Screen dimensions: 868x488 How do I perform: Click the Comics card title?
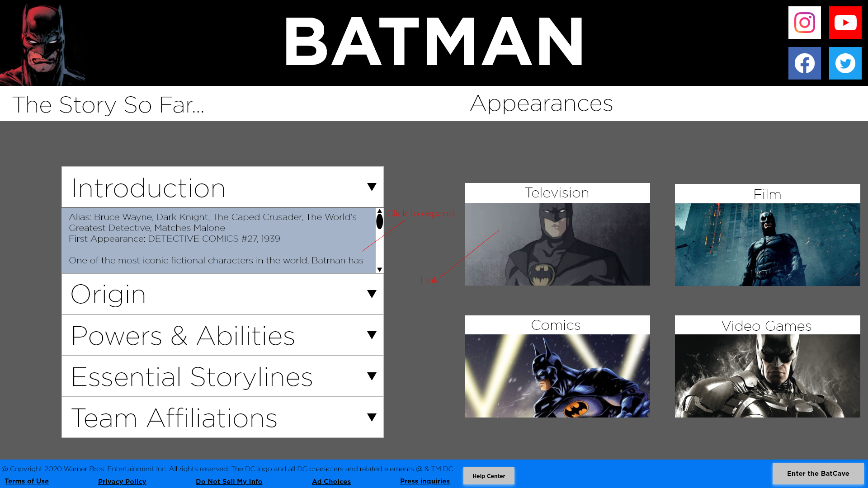556,325
